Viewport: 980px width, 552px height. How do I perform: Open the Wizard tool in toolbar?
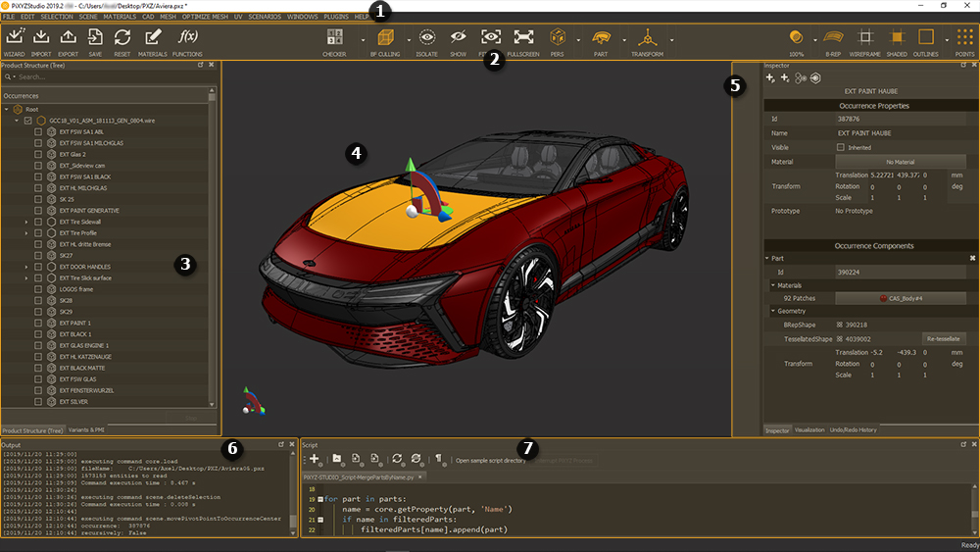(x=14, y=38)
